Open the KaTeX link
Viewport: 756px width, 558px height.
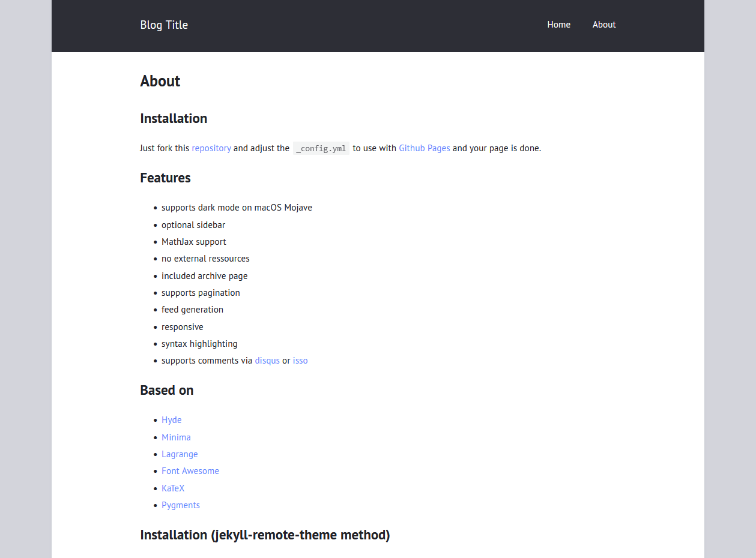[173, 488]
